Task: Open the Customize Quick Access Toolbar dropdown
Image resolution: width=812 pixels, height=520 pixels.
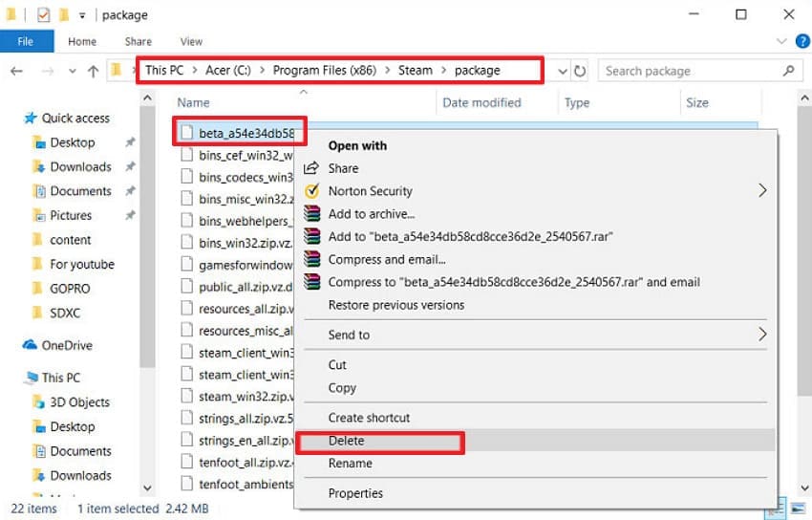Action: tap(82, 15)
